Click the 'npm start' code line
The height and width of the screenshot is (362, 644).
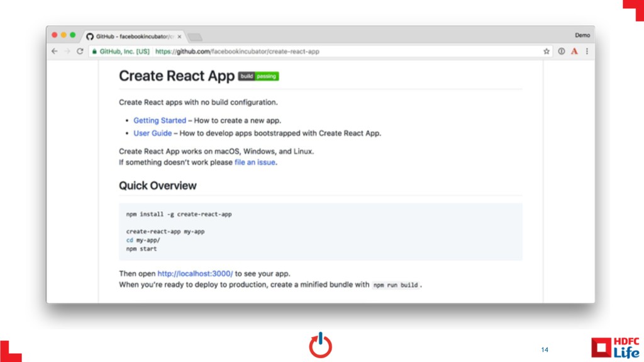point(142,249)
